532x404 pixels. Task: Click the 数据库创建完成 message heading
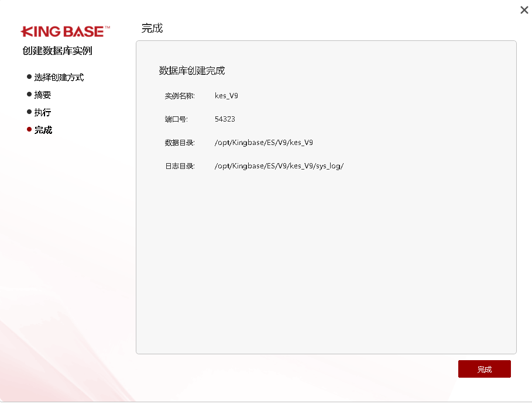point(192,71)
